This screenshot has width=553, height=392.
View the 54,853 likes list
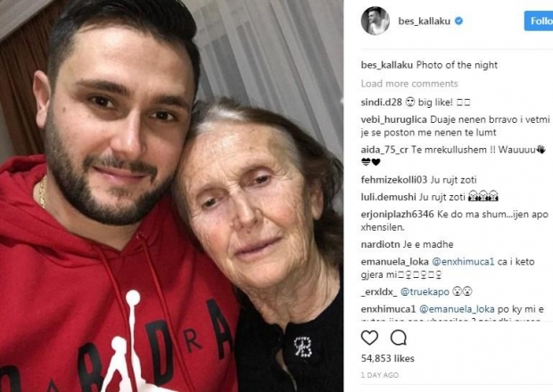coord(388,358)
